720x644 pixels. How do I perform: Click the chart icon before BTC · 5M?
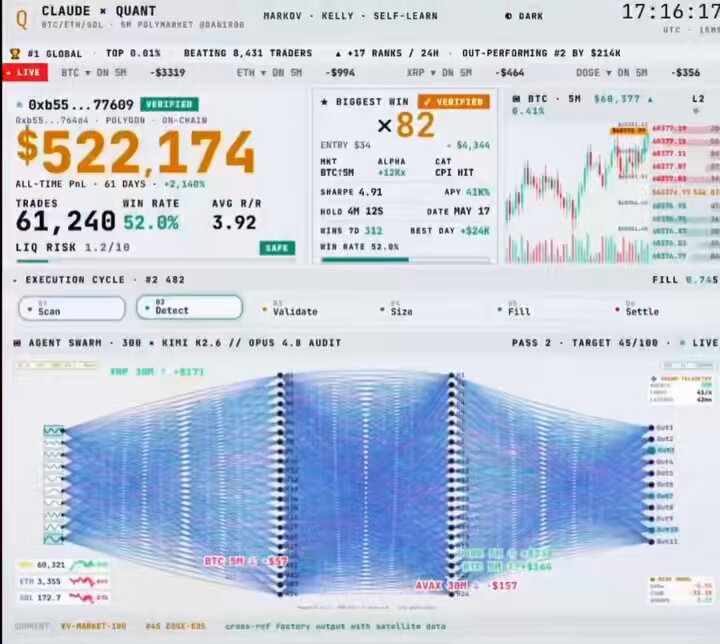point(516,99)
